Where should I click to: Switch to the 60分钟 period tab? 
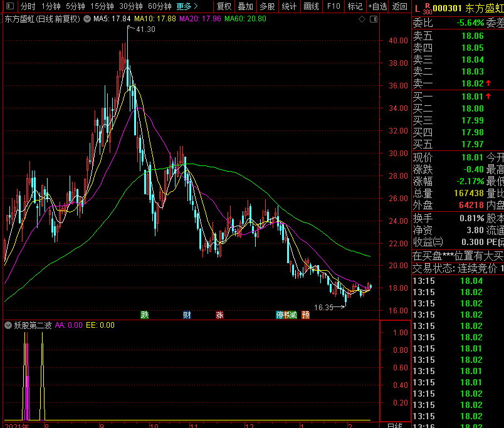tap(159, 6)
